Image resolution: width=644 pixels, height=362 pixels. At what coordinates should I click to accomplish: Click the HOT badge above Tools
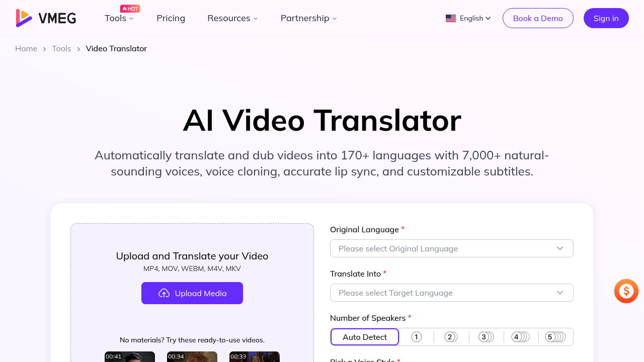point(130,9)
